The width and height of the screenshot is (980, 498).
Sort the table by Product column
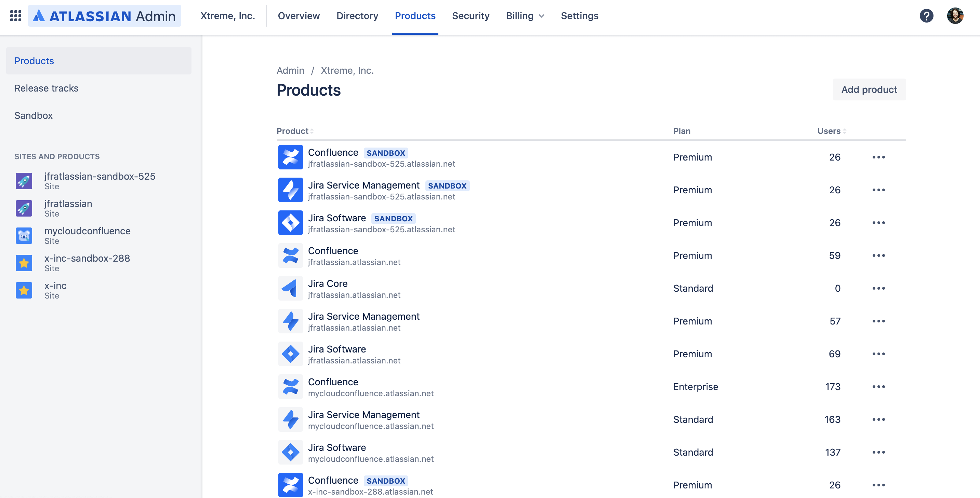click(x=294, y=131)
